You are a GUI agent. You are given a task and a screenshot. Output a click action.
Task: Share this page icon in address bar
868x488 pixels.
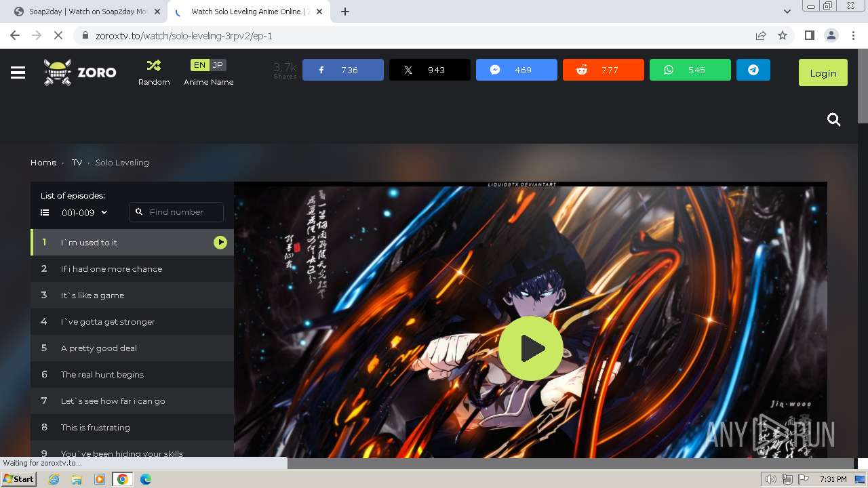point(761,36)
